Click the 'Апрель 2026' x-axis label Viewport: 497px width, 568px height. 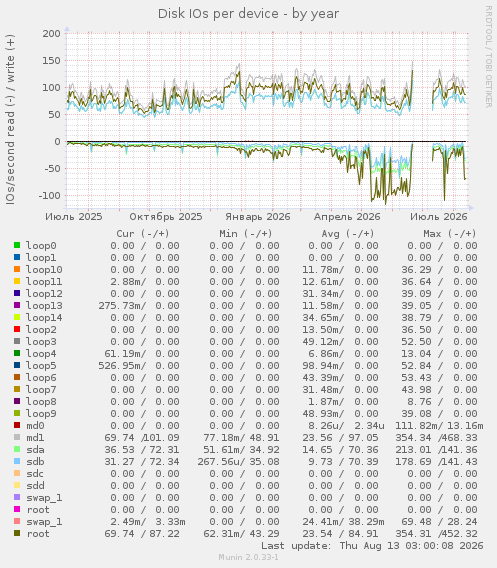347,217
